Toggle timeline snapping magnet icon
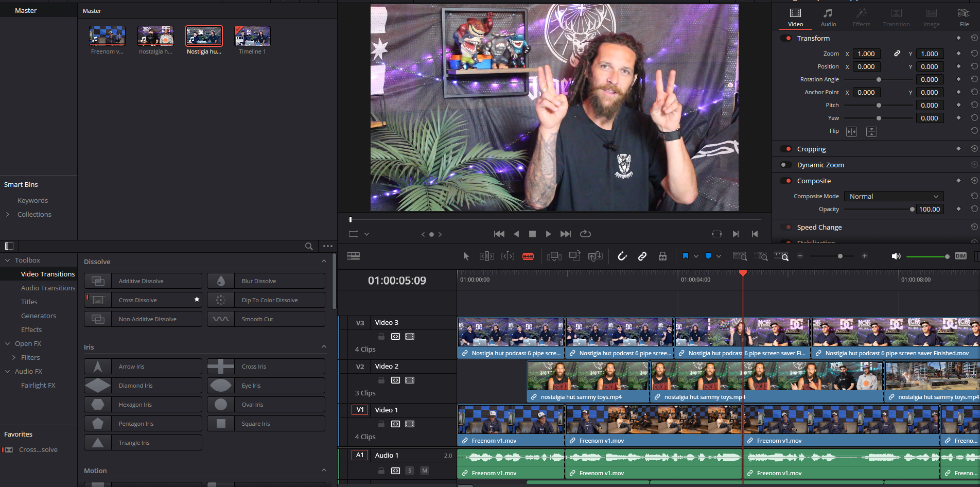Viewport: 980px width, 487px height. point(622,256)
